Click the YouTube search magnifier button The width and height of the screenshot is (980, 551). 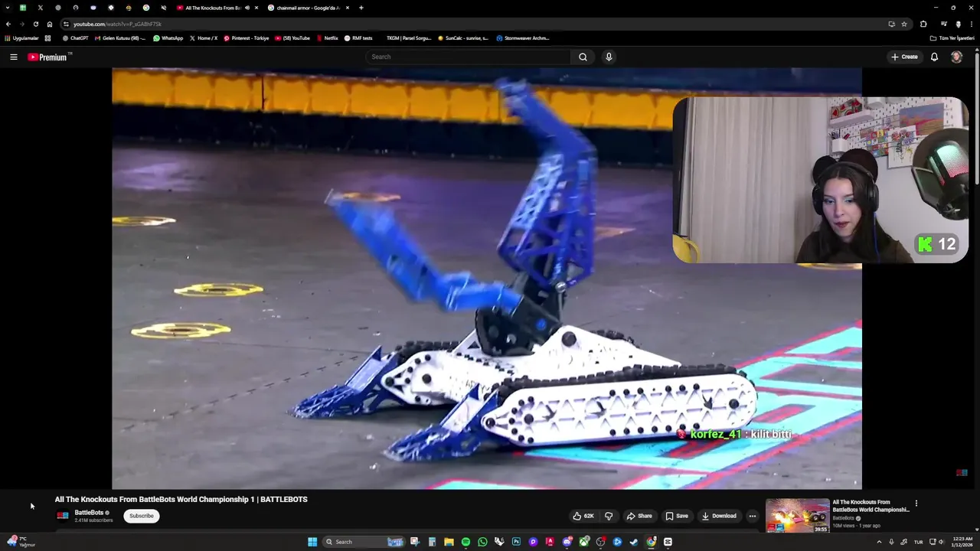(583, 57)
